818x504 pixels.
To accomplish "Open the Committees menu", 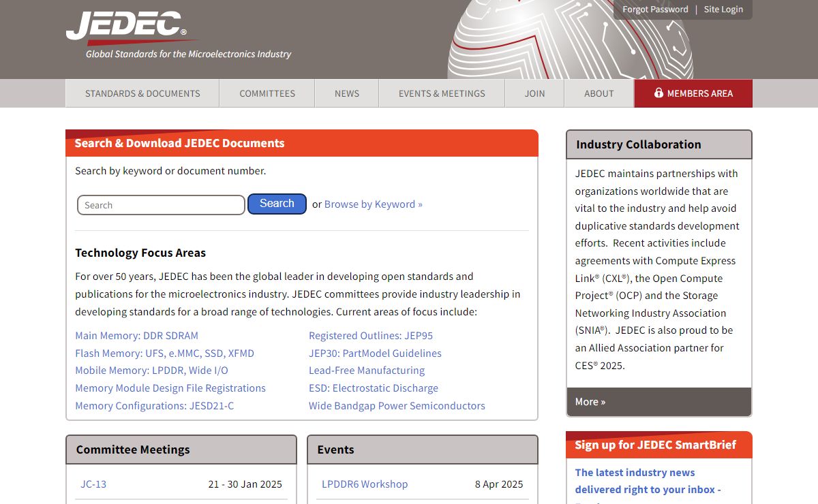I will click(x=267, y=93).
